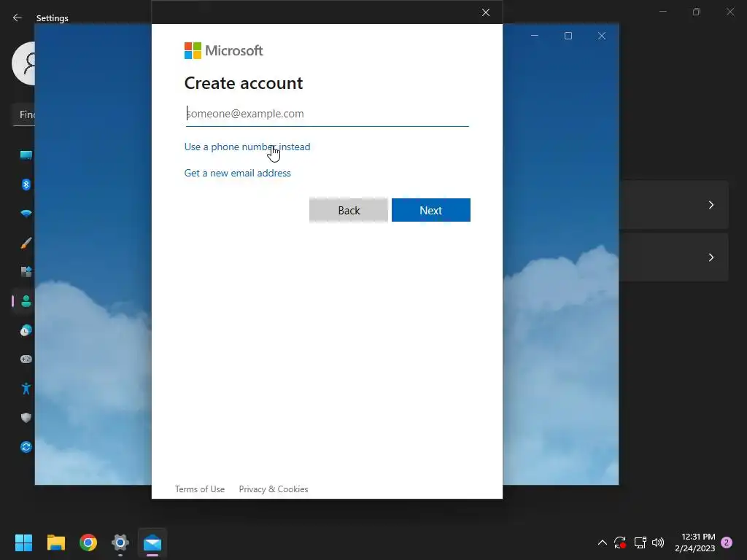Open Time & language clock-globe icon

26,330
